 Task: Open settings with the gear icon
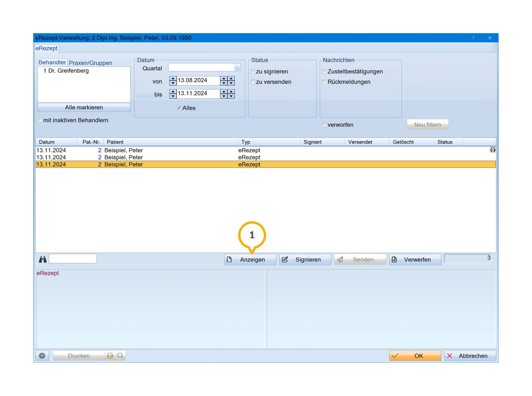pyautogui.click(x=42, y=356)
